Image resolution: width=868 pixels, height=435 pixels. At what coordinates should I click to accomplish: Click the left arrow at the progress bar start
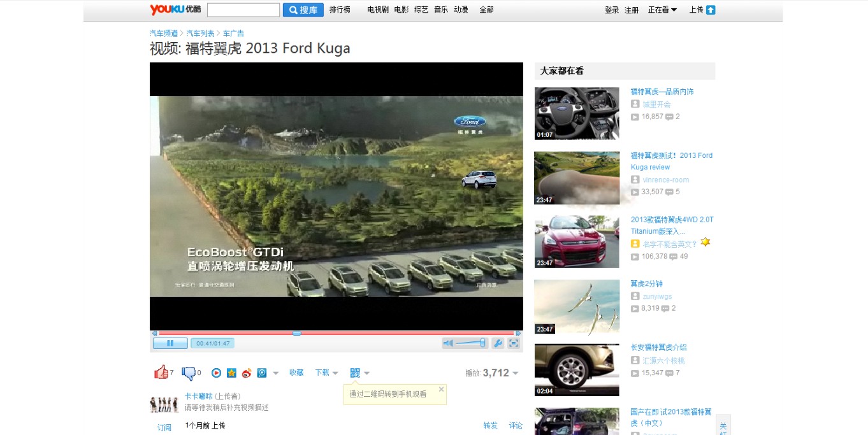(x=154, y=333)
